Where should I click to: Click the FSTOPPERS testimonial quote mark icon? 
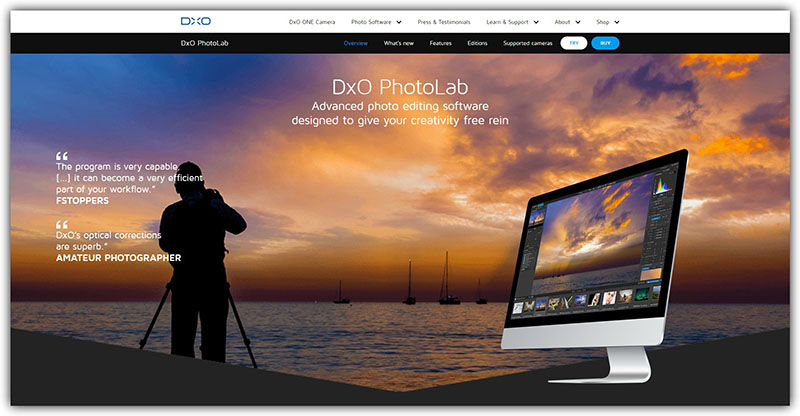(62, 156)
